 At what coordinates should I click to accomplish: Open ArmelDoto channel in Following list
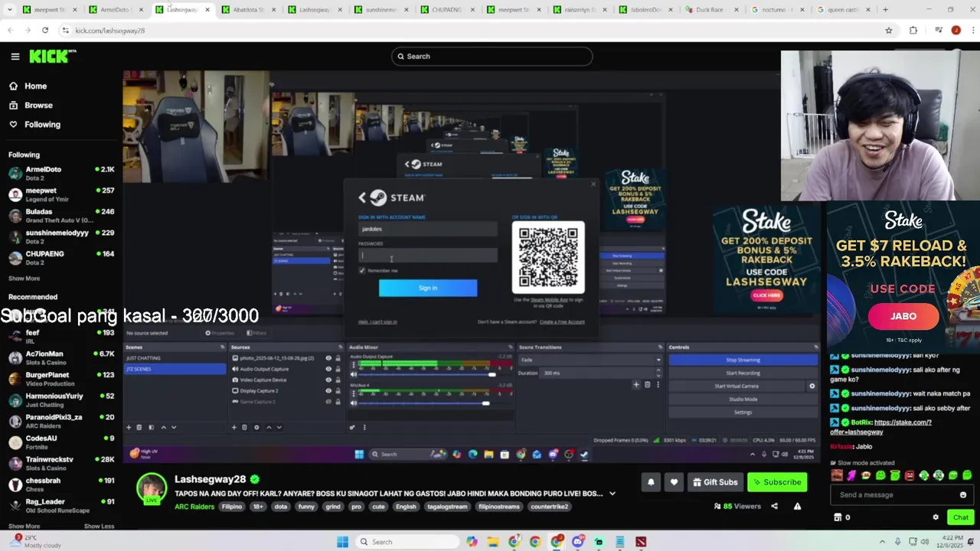61,174
